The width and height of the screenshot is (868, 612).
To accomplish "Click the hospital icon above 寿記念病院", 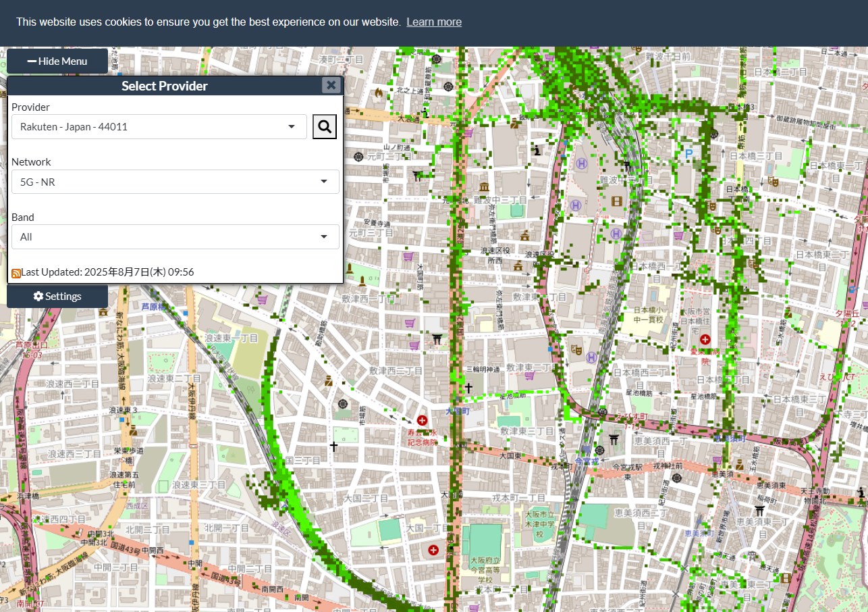I will click(x=423, y=421).
